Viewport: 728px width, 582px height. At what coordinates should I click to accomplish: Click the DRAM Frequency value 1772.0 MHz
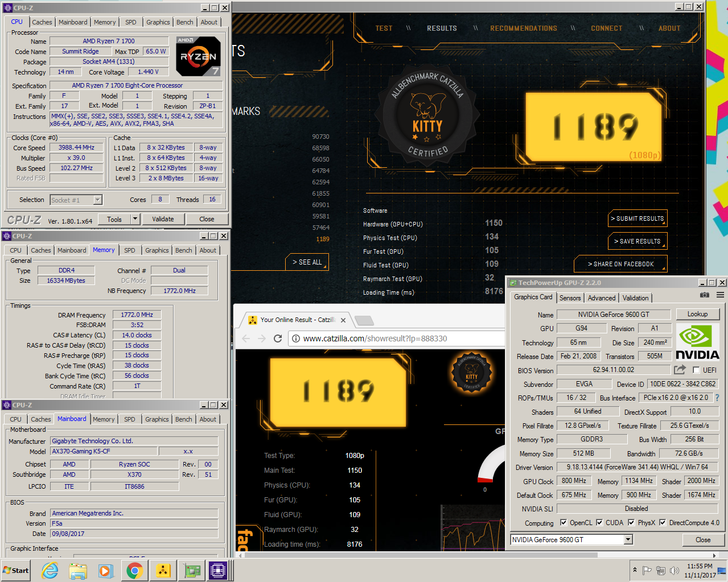[137, 315]
